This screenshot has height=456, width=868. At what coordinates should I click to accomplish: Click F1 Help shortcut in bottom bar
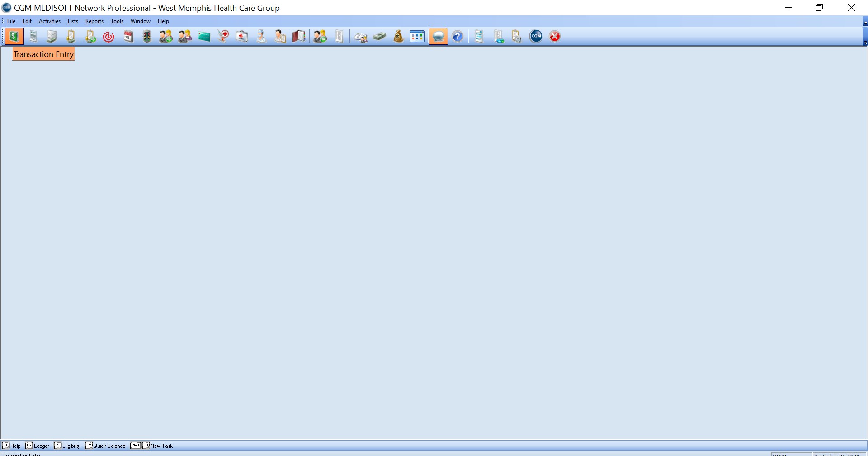pos(11,446)
